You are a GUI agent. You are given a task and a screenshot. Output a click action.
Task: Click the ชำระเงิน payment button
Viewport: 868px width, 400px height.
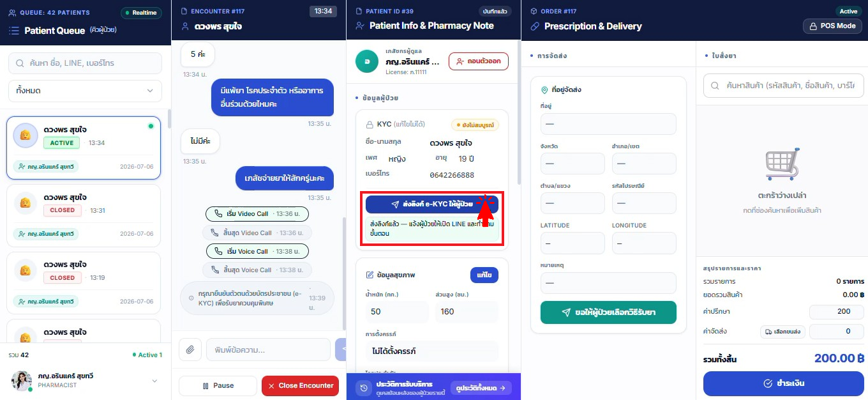point(784,383)
